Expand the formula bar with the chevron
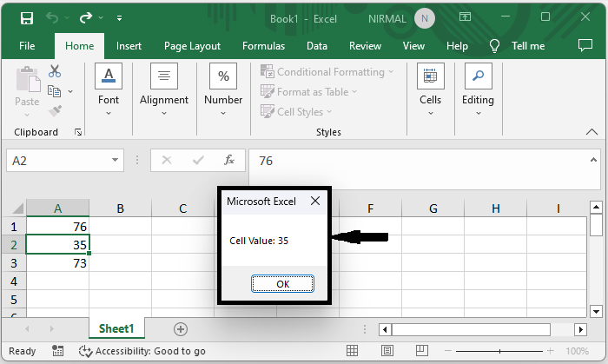This screenshot has width=608, height=364. point(593,160)
